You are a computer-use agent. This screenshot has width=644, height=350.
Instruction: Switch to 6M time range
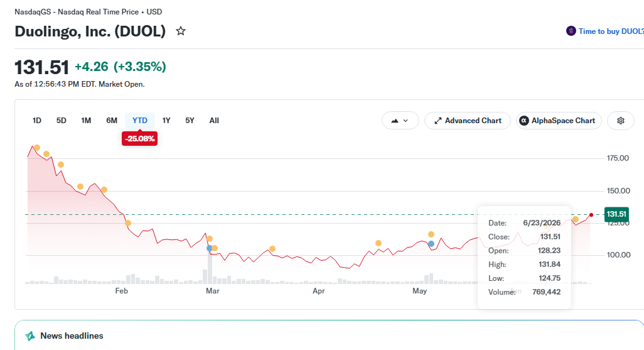tap(112, 121)
